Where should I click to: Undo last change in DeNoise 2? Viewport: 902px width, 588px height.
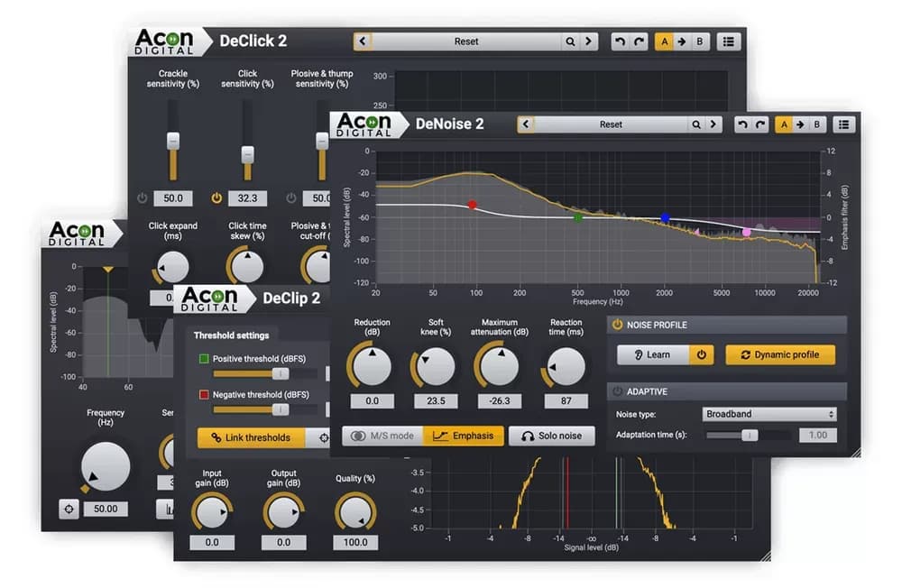pyautogui.click(x=742, y=124)
